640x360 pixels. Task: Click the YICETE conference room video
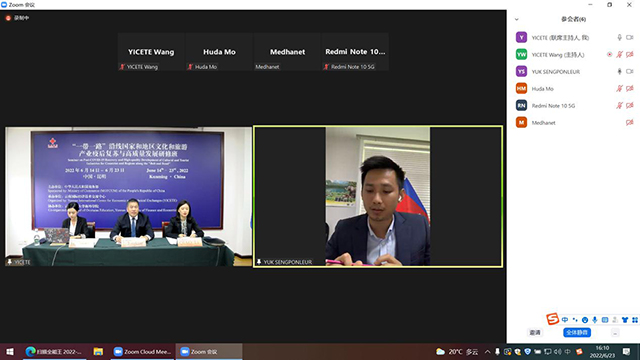pyautogui.click(x=129, y=196)
